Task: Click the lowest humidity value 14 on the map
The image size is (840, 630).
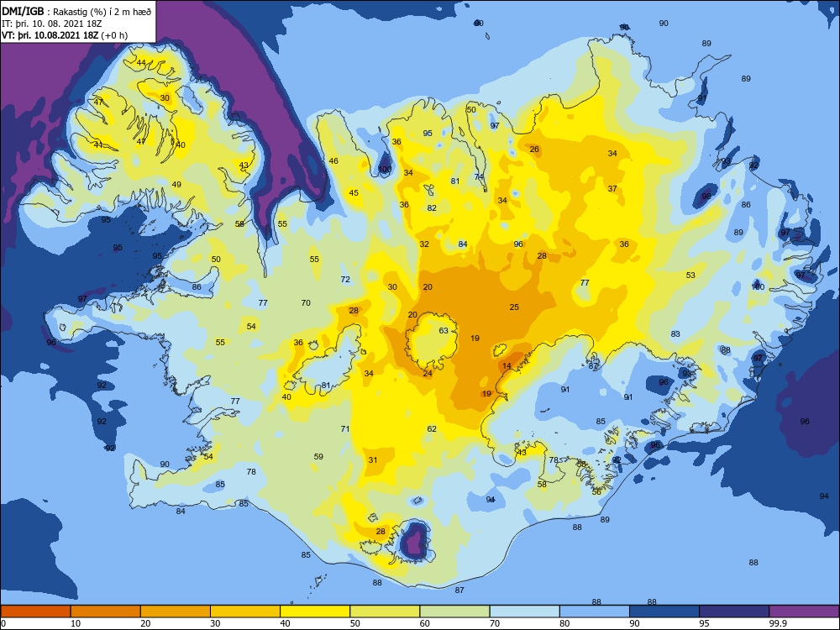Action: pos(507,366)
